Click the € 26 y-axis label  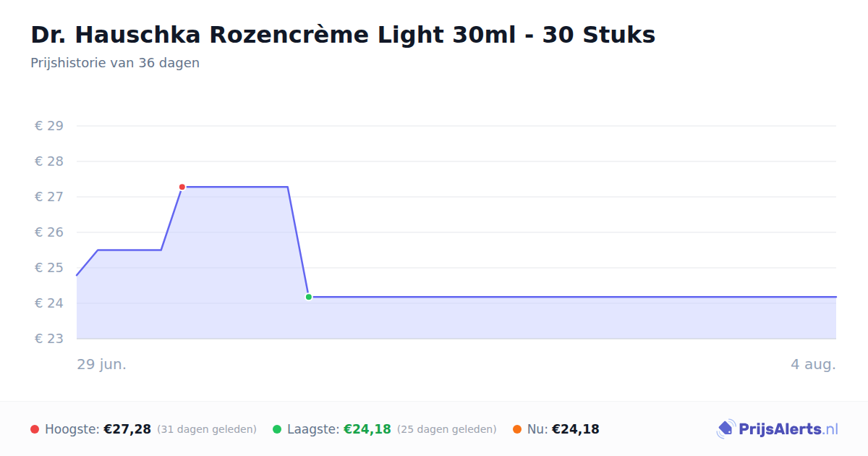click(x=49, y=232)
